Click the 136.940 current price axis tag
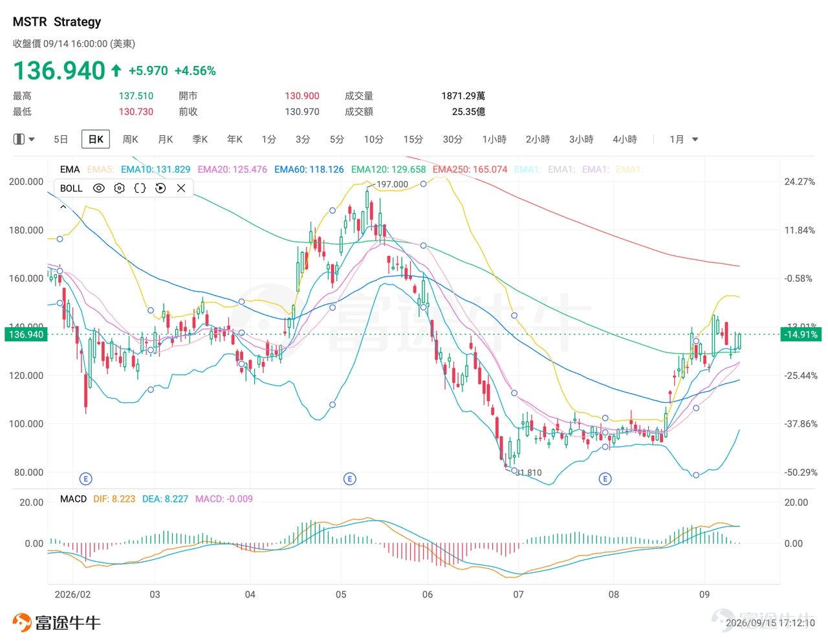Image resolution: width=828 pixels, height=644 pixels. pyautogui.click(x=26, y=334)
